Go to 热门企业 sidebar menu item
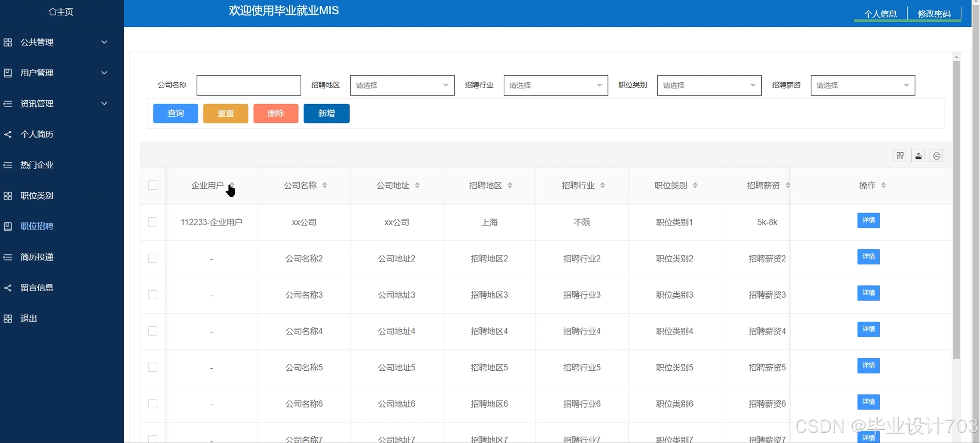Screen dimensions: 980x443 pos(37,165)
